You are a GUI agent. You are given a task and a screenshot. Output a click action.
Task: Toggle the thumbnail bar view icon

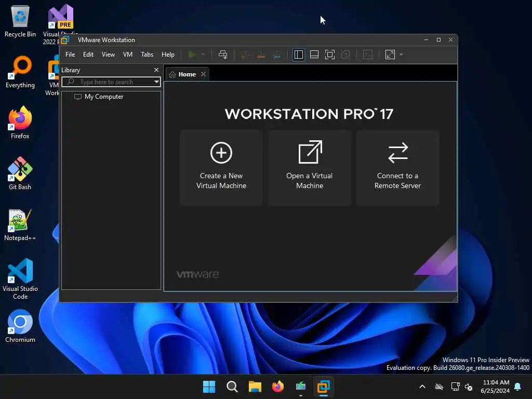314,55
